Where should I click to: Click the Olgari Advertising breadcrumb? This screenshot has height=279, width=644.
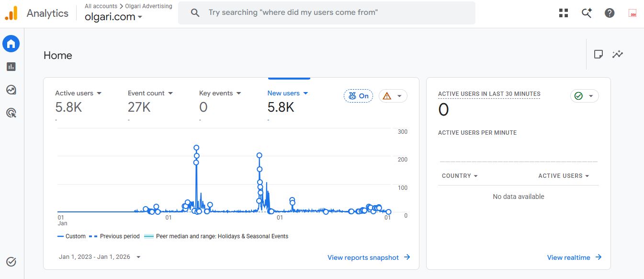point(148,6)
